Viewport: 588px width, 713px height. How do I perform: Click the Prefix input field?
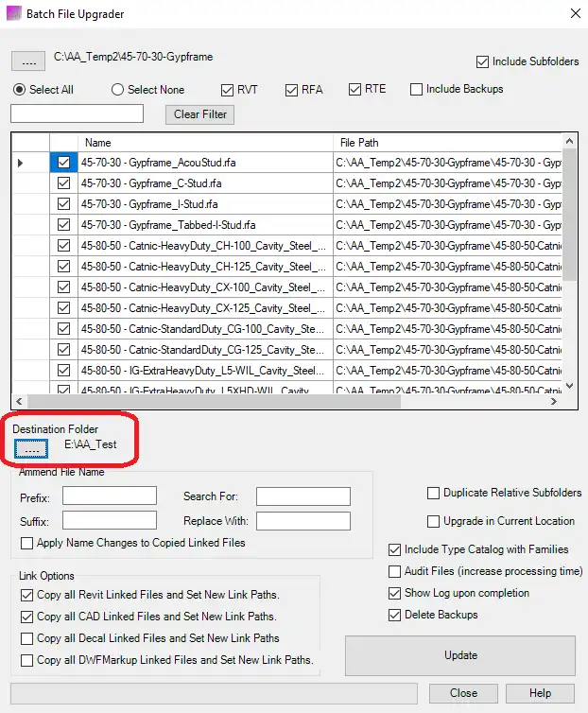pos(110,496)
